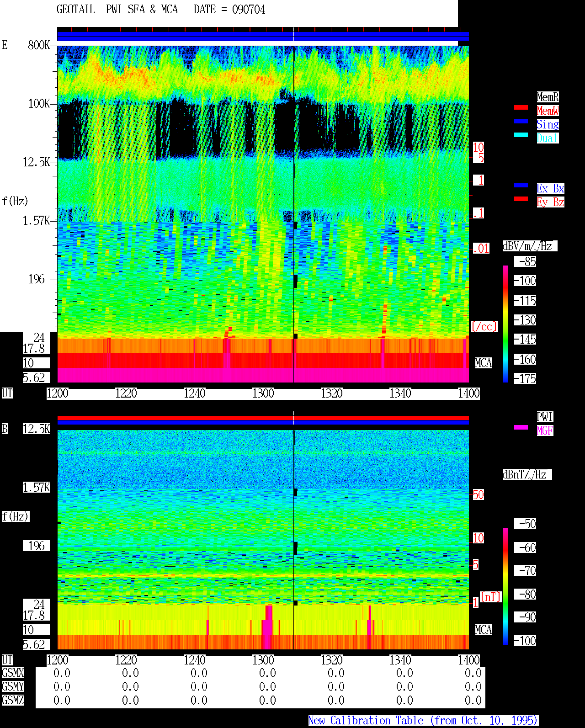Click the blue Ex Bx legend swatch
This screenshot has width=585, height=728.
[521, 185]
